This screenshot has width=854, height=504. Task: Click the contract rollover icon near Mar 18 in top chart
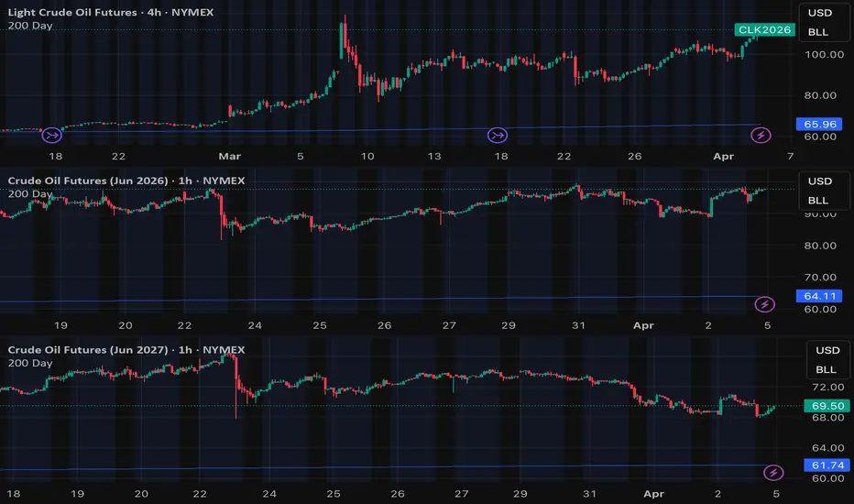(x=498, y=135)
